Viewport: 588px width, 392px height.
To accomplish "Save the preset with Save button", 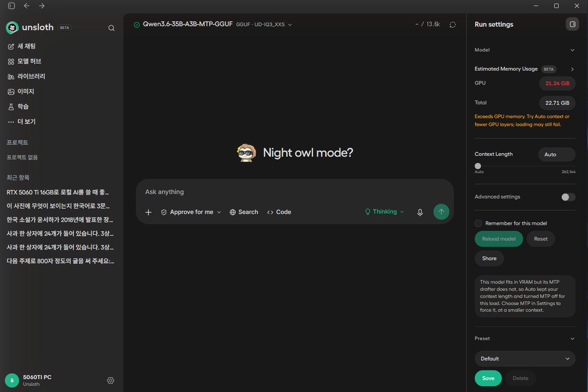I will pos(488,378).
